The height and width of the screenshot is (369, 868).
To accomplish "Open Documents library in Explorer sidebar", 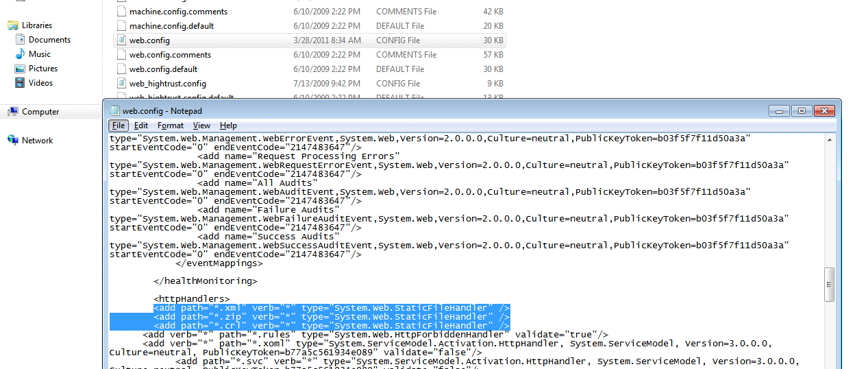I will [x=49, y=40].
